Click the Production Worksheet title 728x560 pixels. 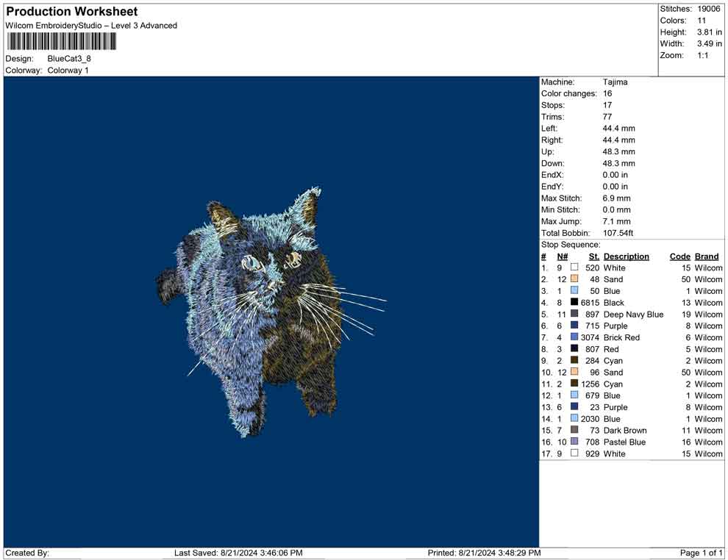click(x=71, y=12)
